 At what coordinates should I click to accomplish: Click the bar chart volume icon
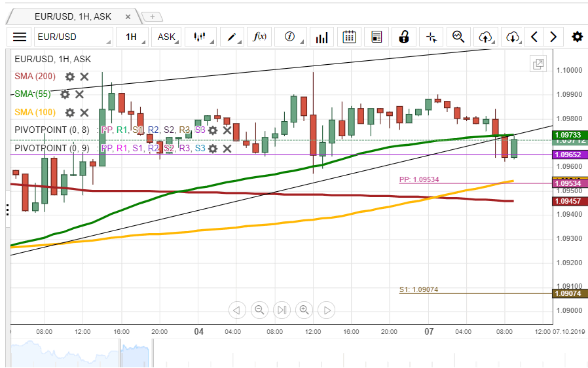point(322,37)
